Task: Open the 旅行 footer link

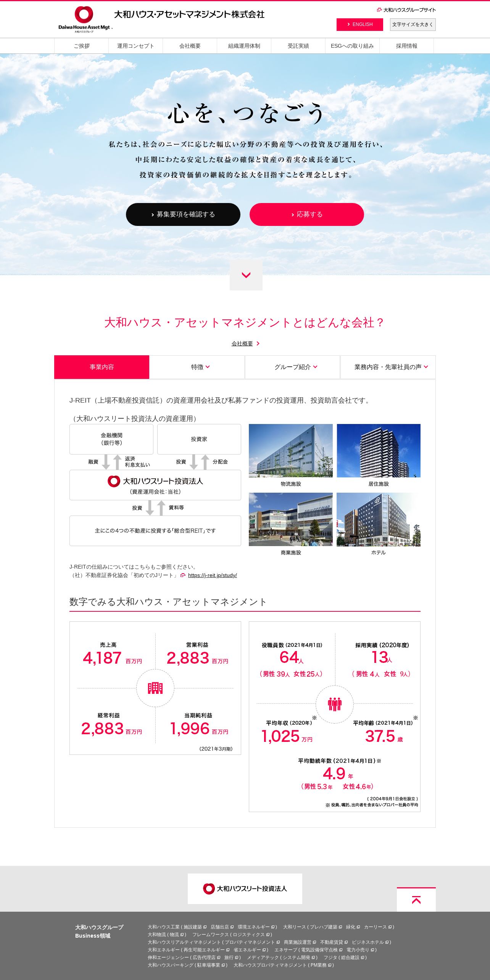Action: (x=231, y=957)
